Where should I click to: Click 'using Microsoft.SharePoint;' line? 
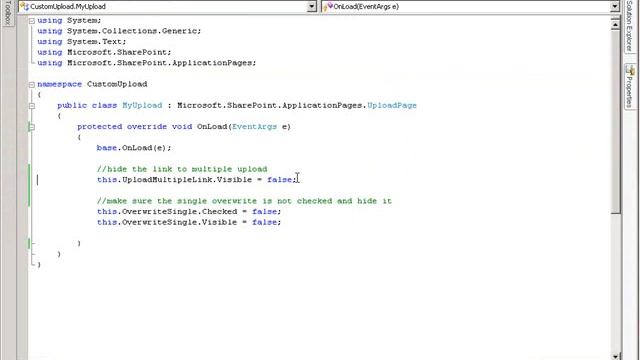pos(104,52)
